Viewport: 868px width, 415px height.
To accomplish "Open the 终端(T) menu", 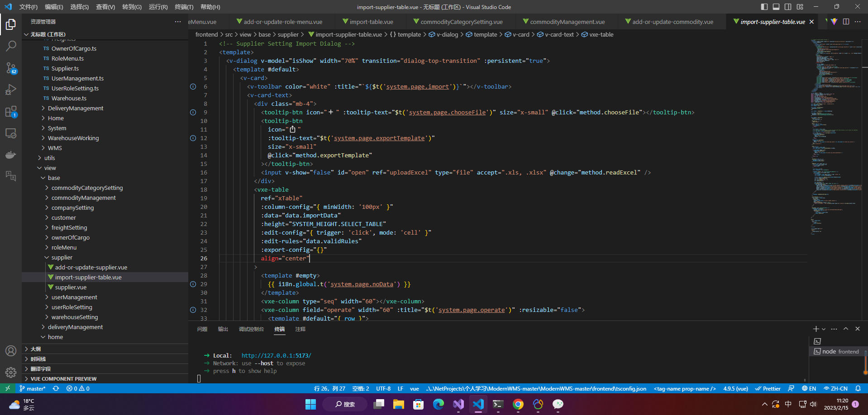I will pyautogui.click(x=184, y=7).
